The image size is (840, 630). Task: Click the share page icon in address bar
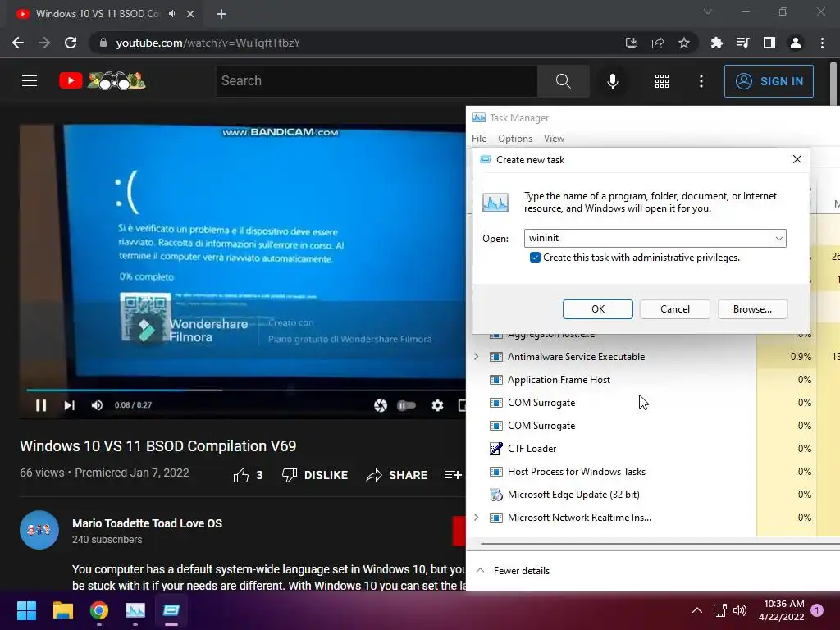point(658,43)
